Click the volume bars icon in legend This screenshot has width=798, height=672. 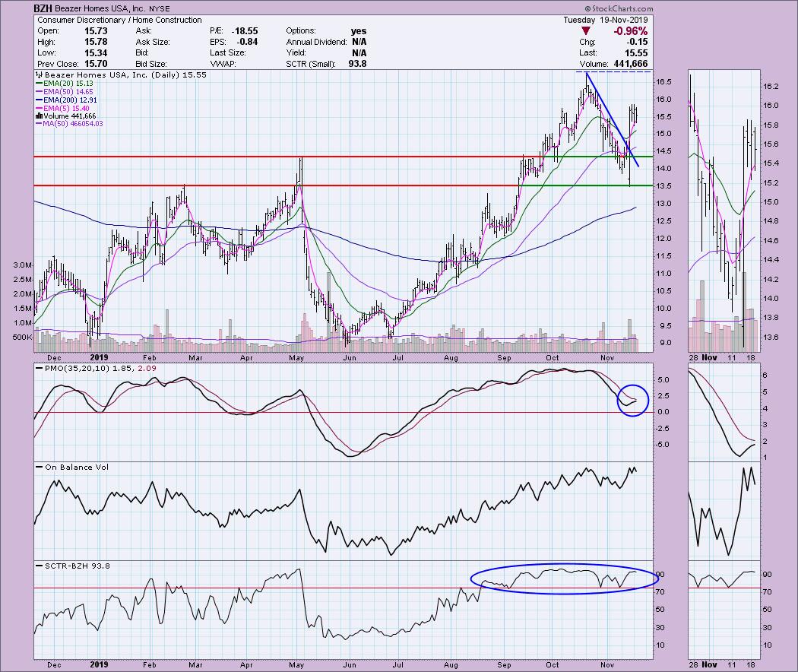40,116
